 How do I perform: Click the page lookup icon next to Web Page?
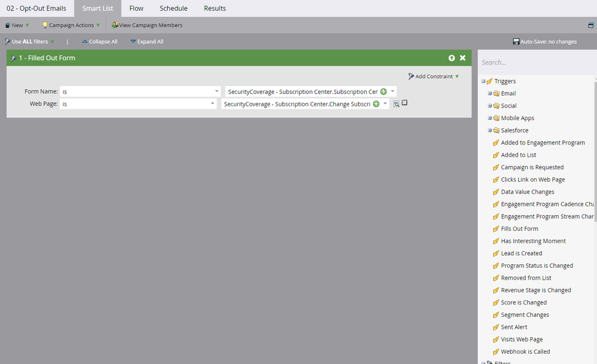click(396, 103)
